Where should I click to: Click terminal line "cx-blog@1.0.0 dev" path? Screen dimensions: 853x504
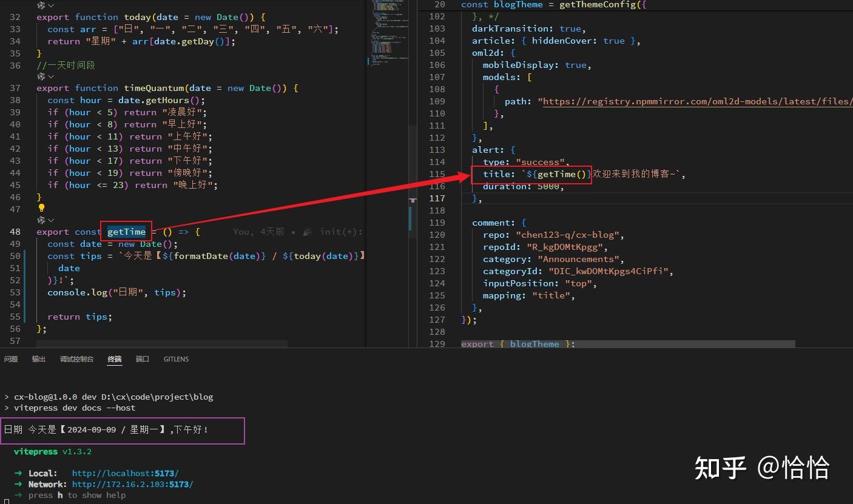pos(113,397)
